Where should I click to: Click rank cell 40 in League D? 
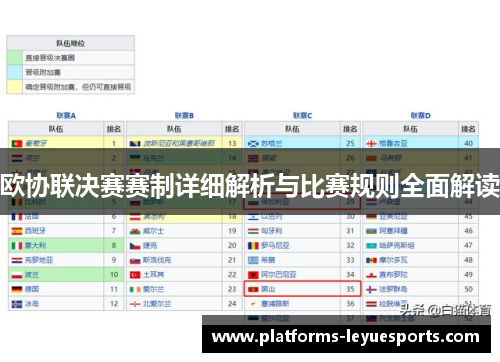pos(468,144)
